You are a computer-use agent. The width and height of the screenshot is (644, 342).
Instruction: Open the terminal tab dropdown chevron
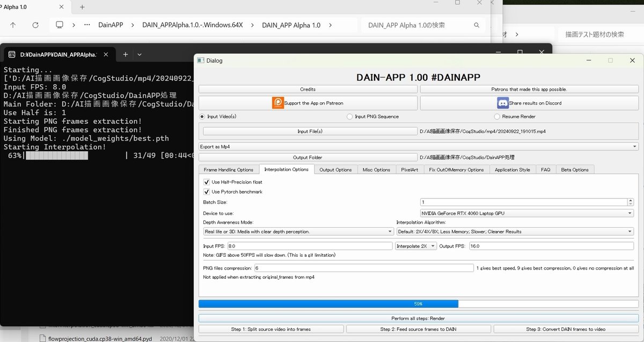click(140, 54)
